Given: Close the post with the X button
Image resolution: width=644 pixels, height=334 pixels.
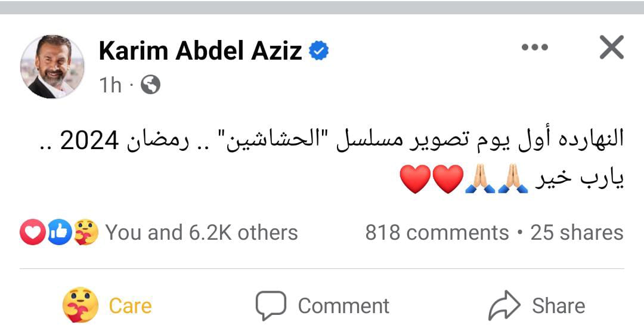Looking at the screenshot, I should [611, 48].
